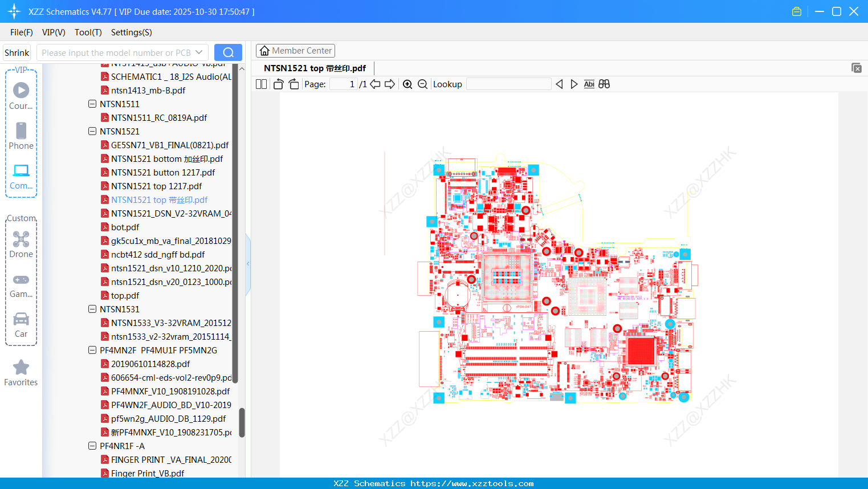Viewport: 868px width, 489px height.
Task: Open the VIP(V) menu
Action: pyautogui.click(x=54, y=32)
